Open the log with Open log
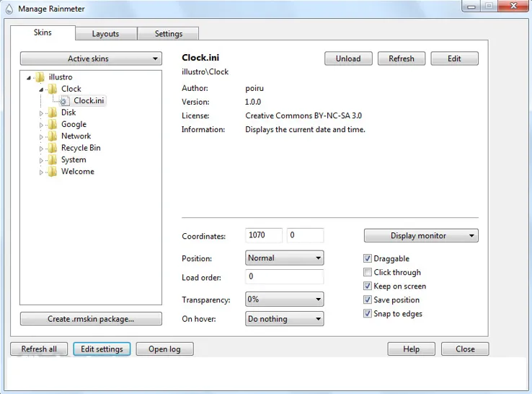Viewport: 532px width, 394px height. tap(165, 349)
